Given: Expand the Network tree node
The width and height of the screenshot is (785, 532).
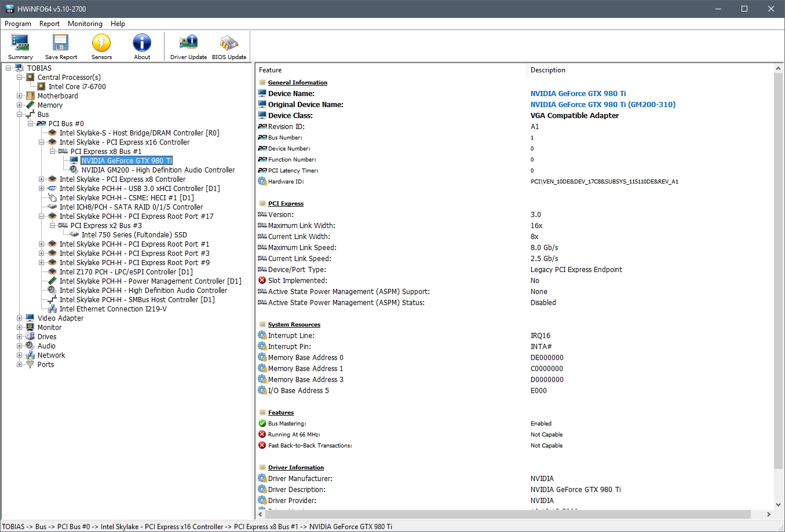Looking at the screenshot, I should coord(20,355).
